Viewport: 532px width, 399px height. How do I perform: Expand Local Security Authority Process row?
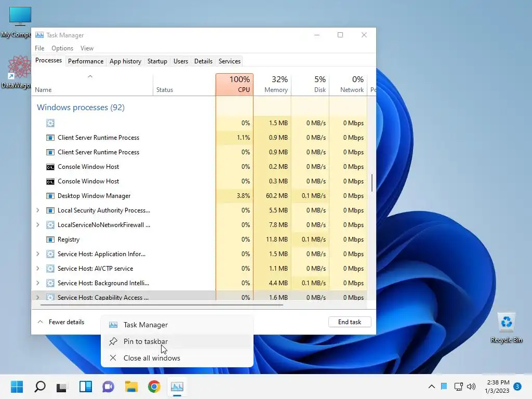(37, 210)
